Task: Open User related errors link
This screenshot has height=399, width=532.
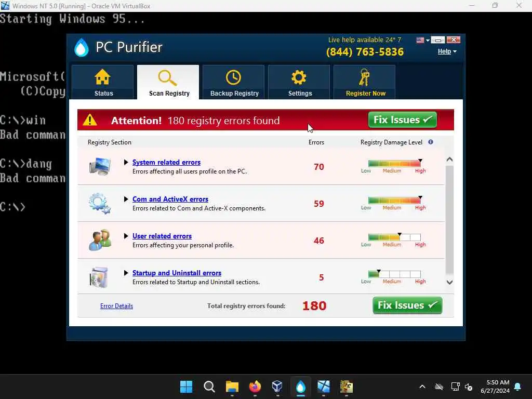Action: coord(162,236)
